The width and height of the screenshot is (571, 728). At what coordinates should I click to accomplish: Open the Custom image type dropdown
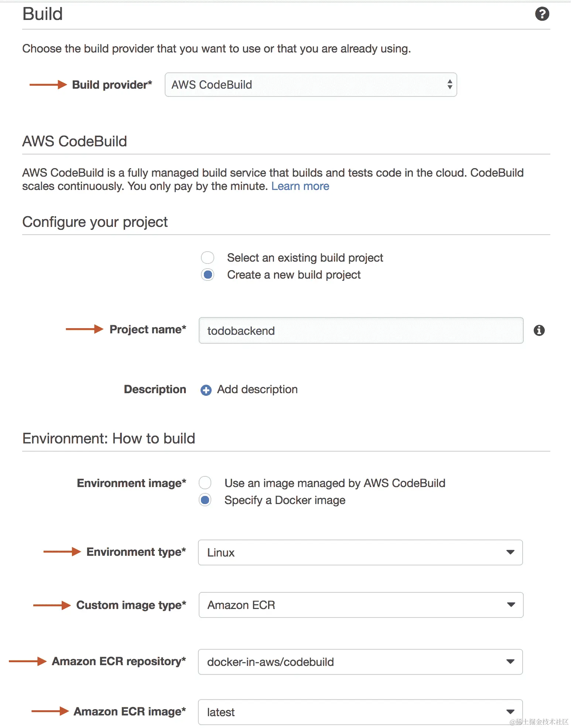[x=360, y=605]
